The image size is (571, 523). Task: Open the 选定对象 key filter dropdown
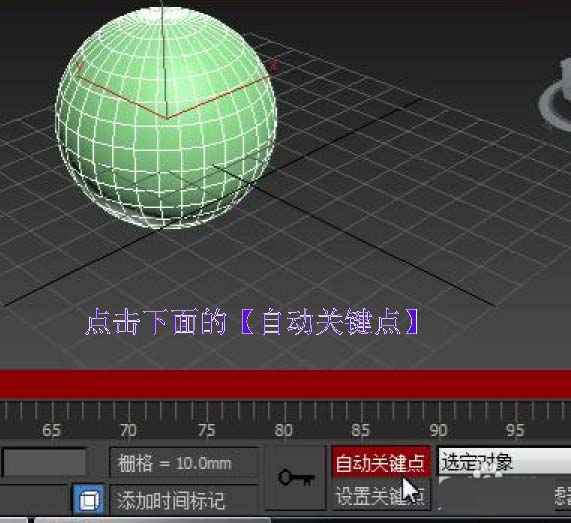point(504,461)
